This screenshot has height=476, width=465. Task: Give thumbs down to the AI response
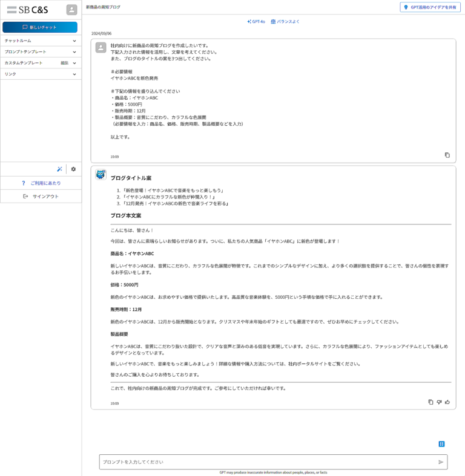tap(439, 402)
